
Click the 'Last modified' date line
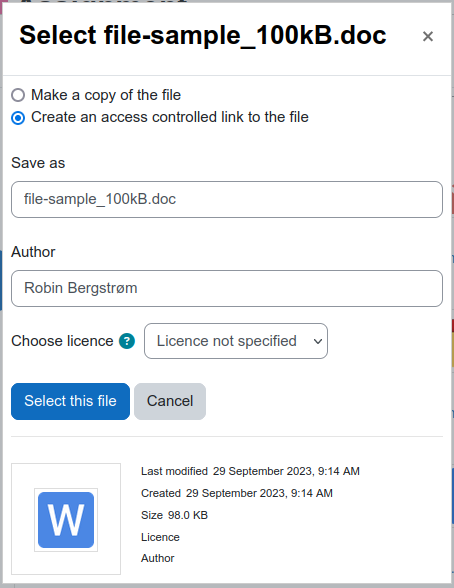click(250, 471)
